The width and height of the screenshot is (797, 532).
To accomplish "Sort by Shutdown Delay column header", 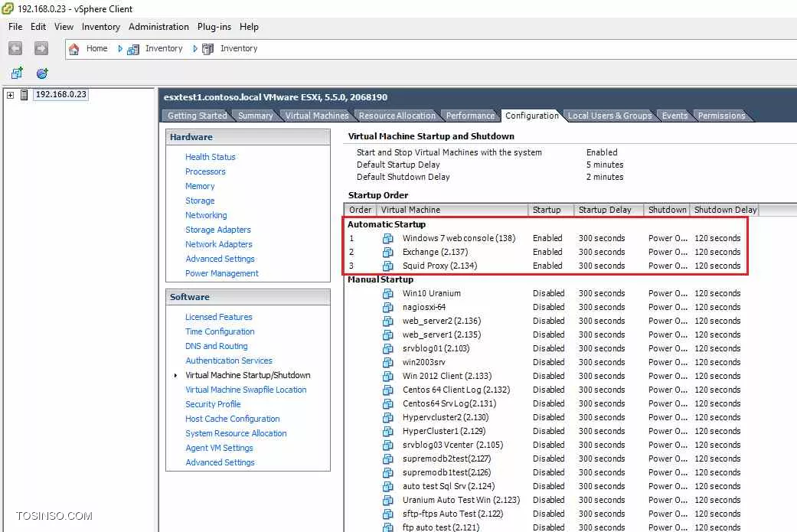I will click(x=724, y=210).
